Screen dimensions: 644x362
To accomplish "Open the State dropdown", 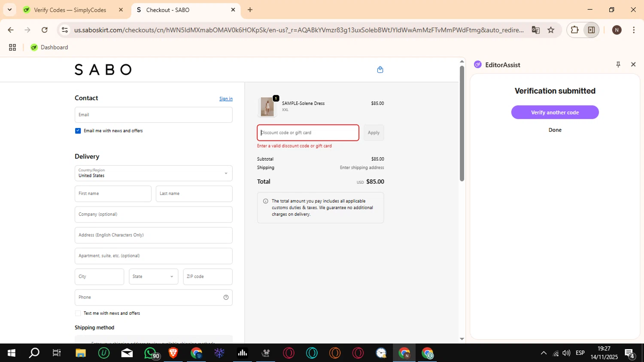I will point(154,277).
